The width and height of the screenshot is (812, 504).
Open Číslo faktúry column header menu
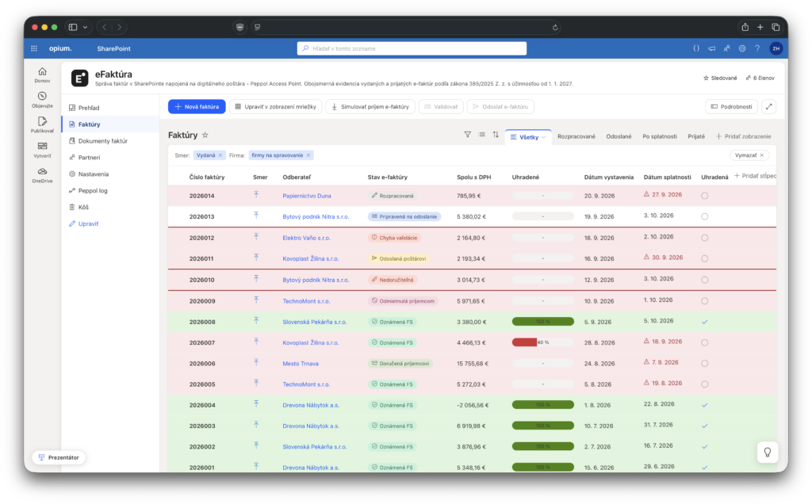(x=207, y=177)
